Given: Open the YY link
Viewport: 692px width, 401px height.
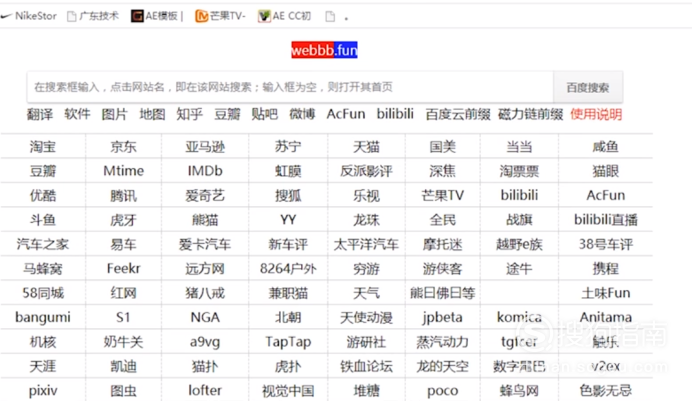Looking at the screenshot, I should (x=288, y=220).
